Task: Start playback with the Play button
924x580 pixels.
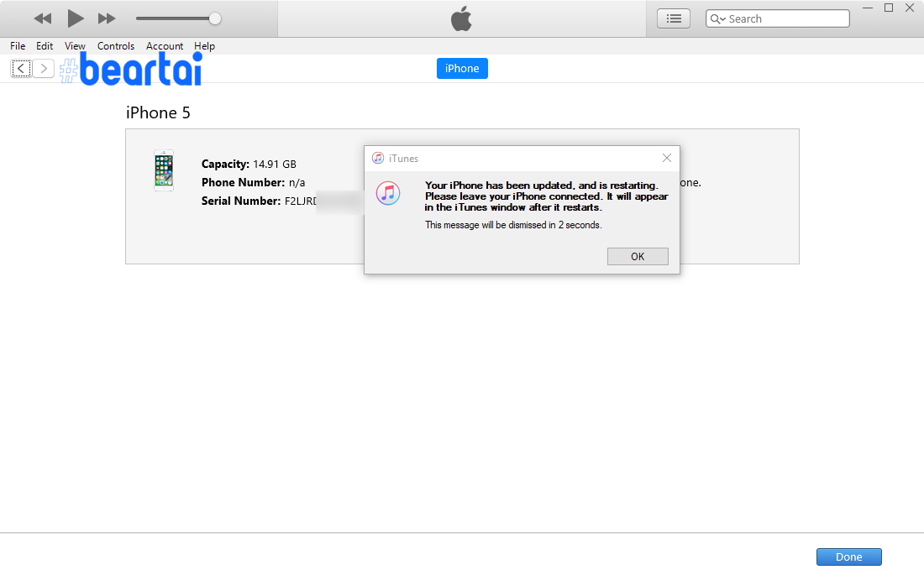Action: [x=75, y=18]
